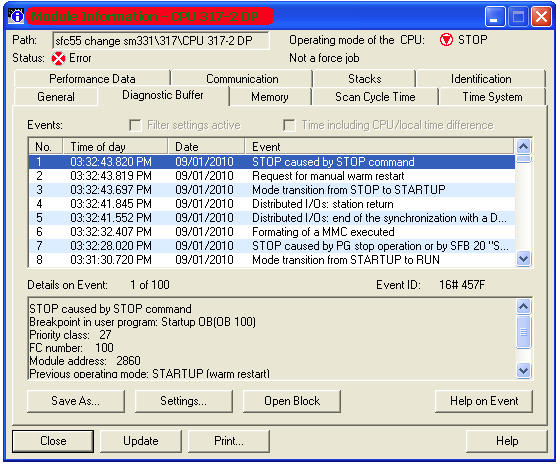Open the Scan Cycle Time tab
The image size is (556, 465).
pyautogui.click(x=375, y=97)
